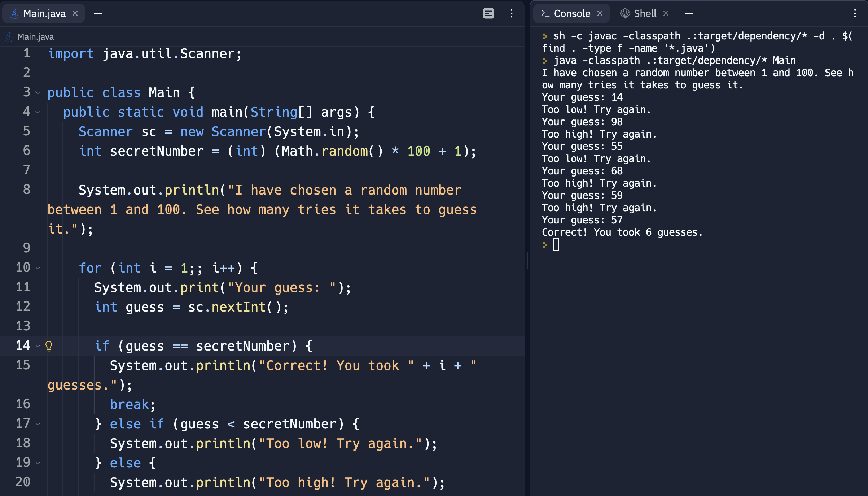The width and height of the screenshot is (868, 496).
Task: Switch to the Shell tab
Action: pos(645,13)
